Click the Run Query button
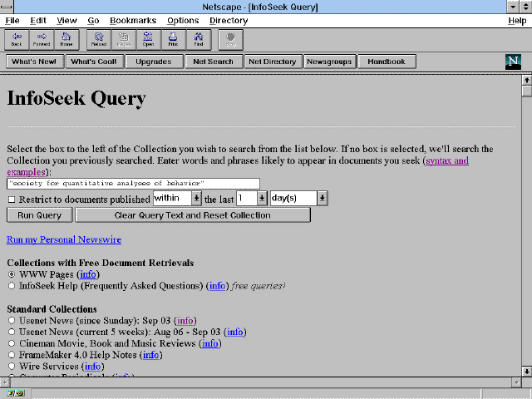This screenshot has width=532, height=399. click(39, 215)
